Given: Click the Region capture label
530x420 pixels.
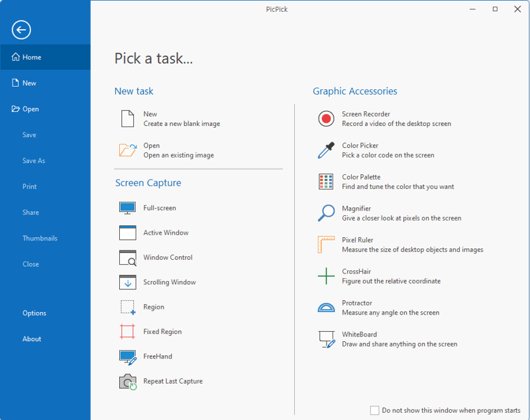Looking at the screenshot, I should pyautogui.click(x=154, y=307).
